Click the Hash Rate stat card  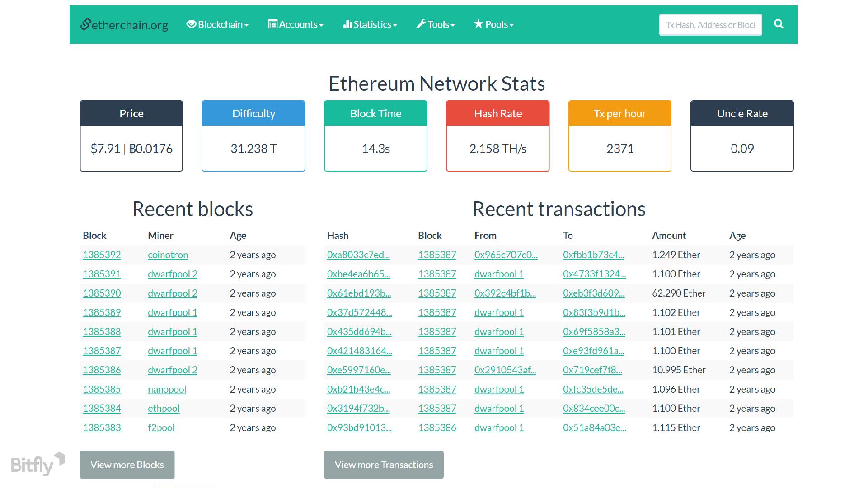(497, 136)
